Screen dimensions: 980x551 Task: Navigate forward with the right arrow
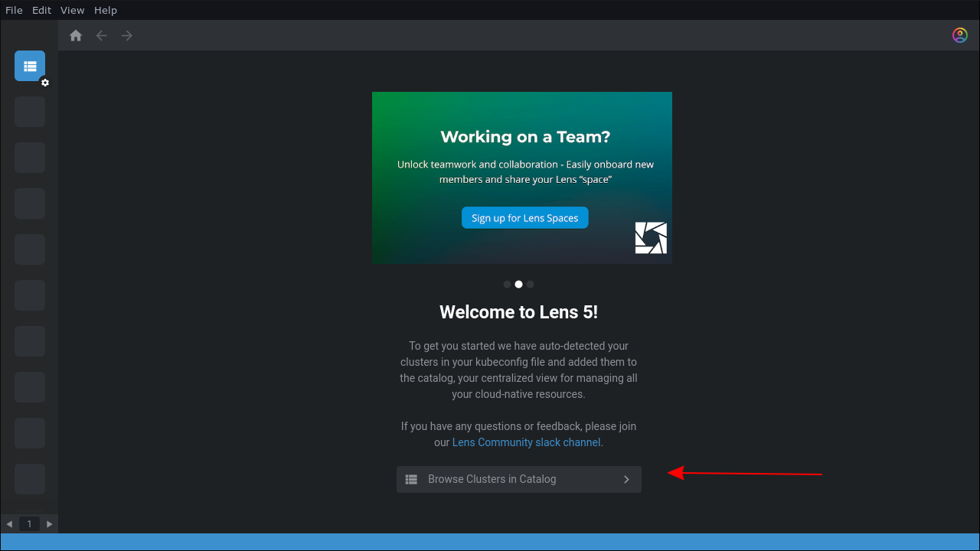[127, 35]
